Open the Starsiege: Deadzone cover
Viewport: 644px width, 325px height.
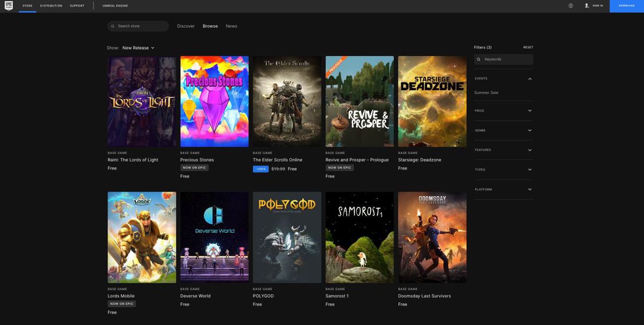(432, 101)
